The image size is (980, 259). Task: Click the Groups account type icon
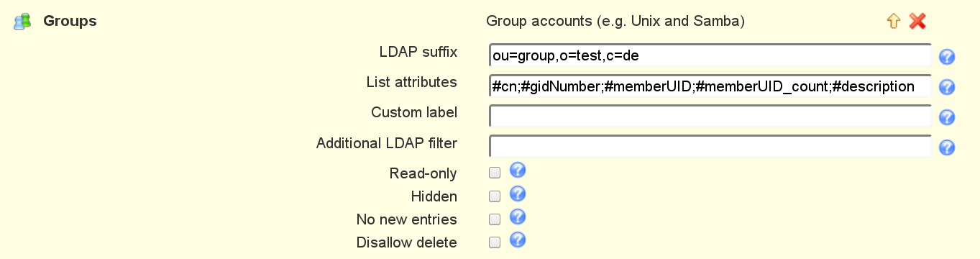[x=22, y=22]
